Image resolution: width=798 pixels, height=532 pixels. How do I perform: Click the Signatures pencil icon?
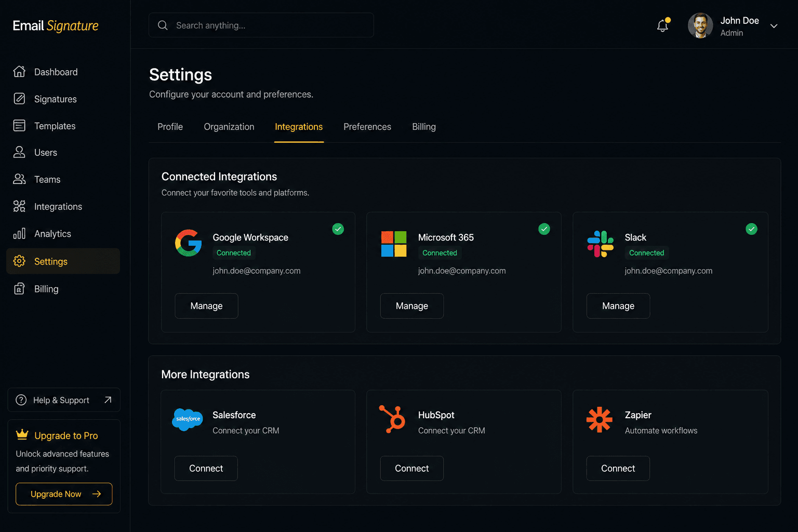point(19,99)
